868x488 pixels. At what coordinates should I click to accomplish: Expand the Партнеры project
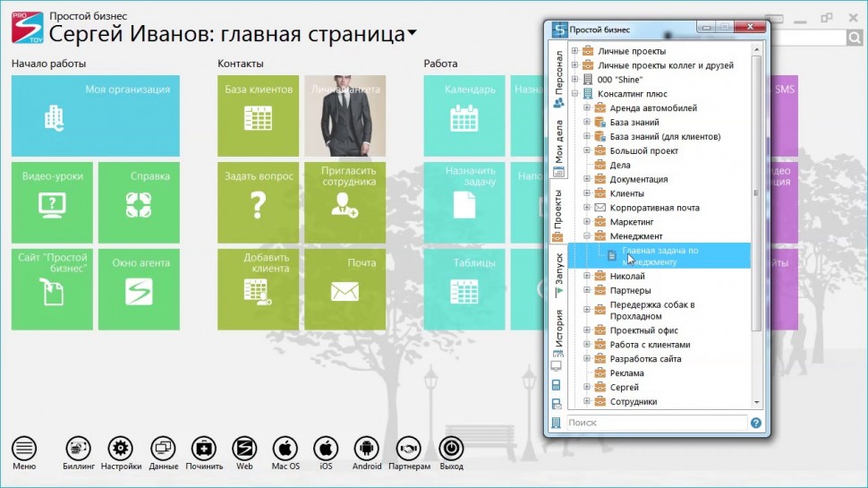click(587, 290)
